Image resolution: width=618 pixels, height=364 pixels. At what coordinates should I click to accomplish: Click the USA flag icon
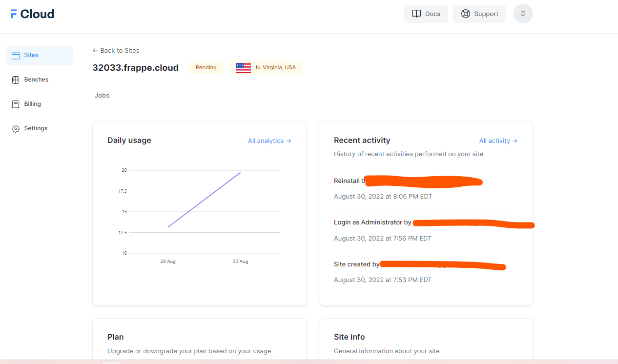(244, 68)
